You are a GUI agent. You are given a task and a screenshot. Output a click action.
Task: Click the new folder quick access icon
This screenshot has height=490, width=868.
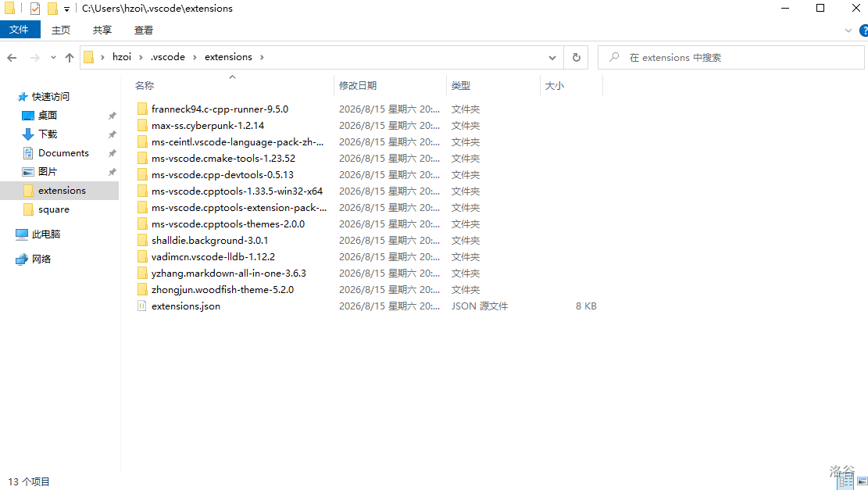coord(52,9)
